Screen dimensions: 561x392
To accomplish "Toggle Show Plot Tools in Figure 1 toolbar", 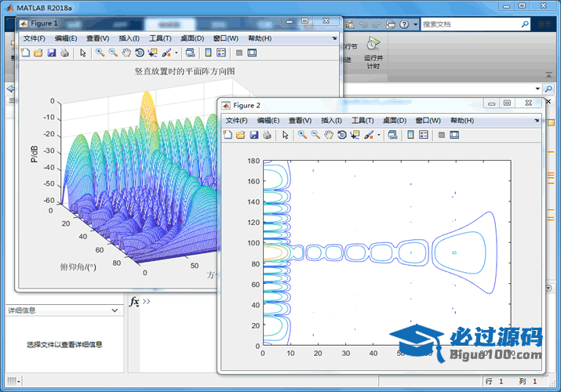I will [x=252, y=53].
